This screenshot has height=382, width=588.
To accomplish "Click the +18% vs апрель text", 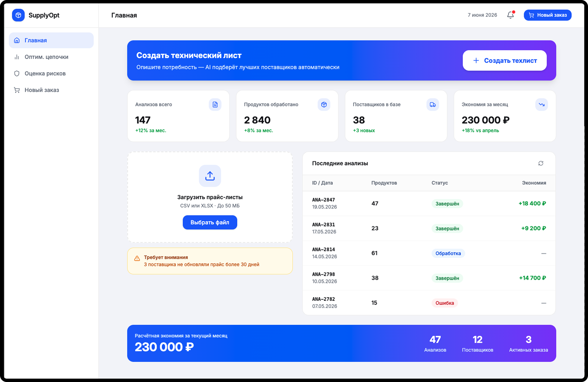I will pos(480,130).
